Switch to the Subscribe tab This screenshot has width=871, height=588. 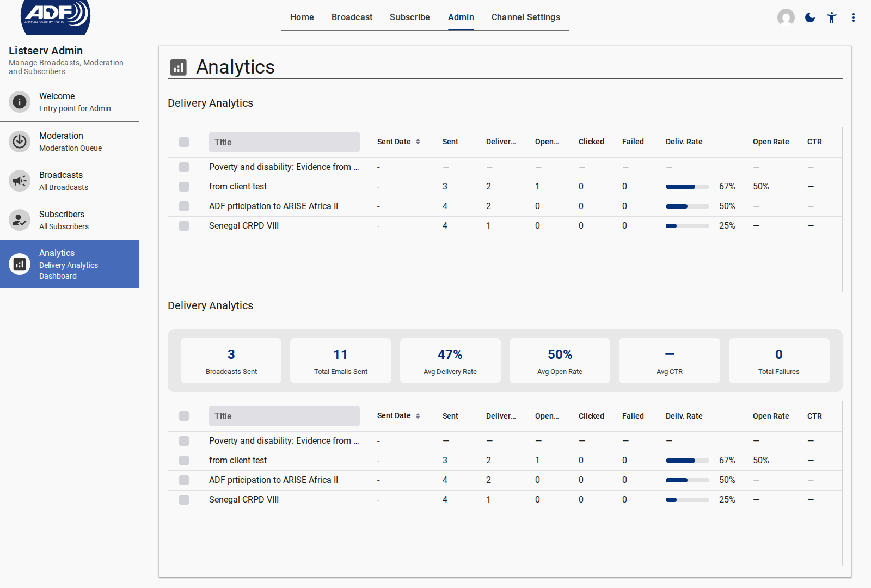(410, 17)
